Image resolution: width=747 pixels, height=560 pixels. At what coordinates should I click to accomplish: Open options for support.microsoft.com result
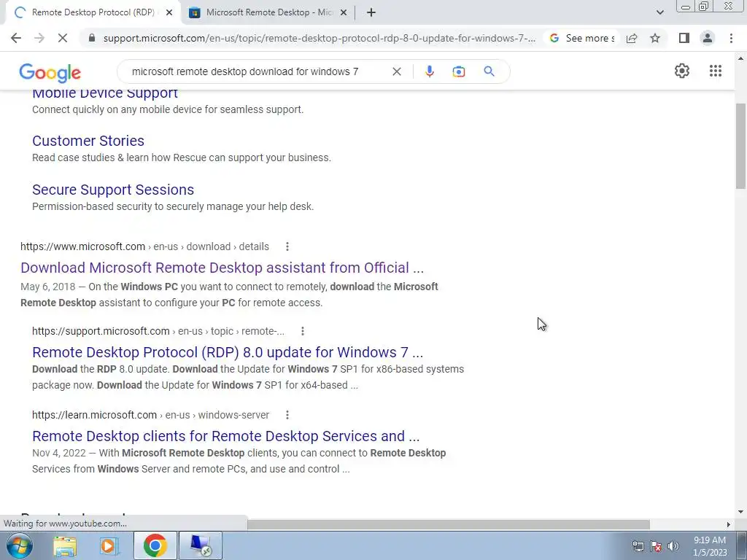(x=303, y=331)
